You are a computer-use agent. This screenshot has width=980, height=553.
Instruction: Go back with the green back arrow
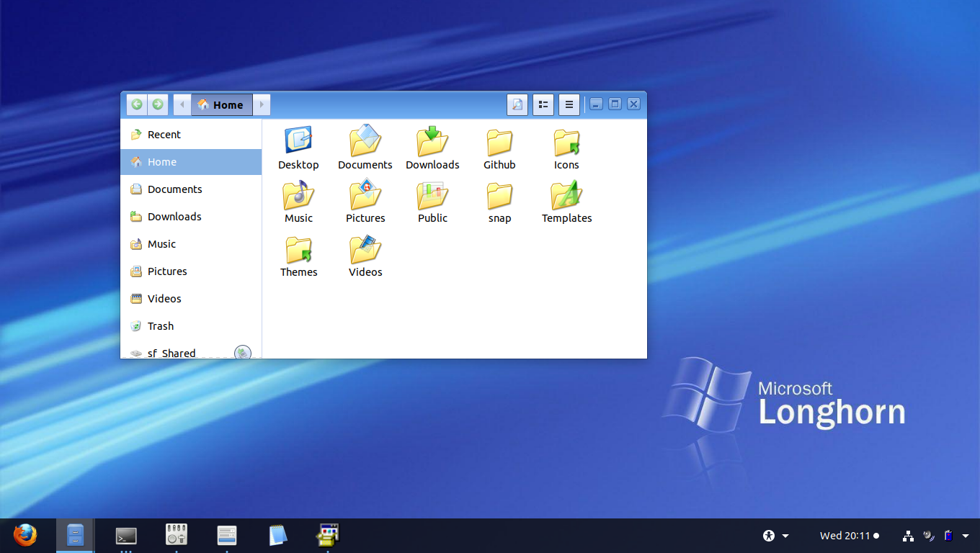click(x=137, y=104)
